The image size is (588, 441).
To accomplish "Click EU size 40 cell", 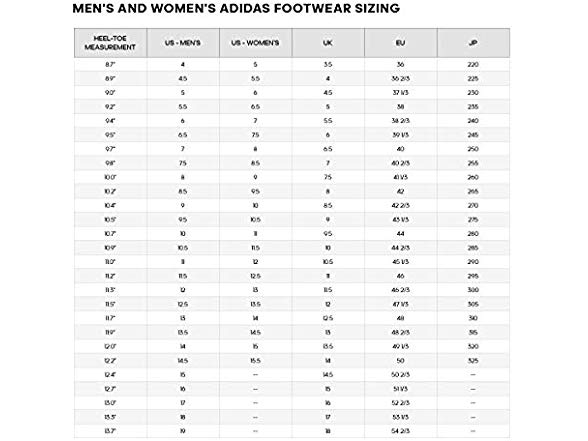I will coord(400,149).
